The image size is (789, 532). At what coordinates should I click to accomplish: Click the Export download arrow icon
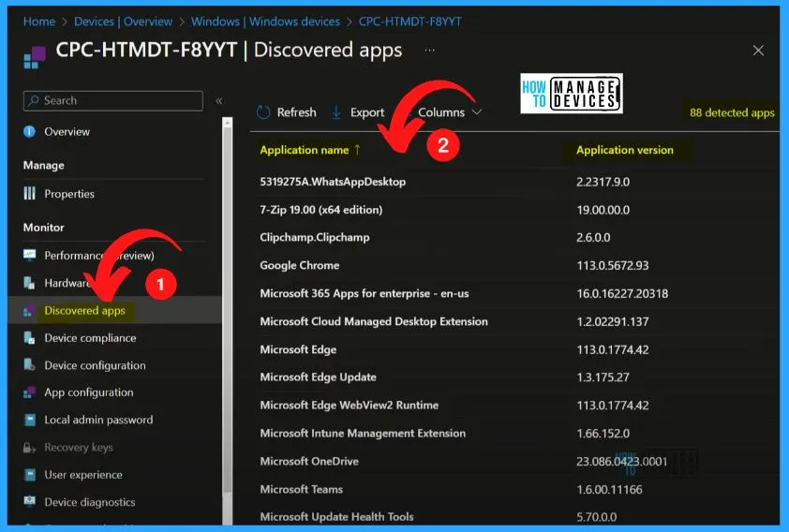[336, 112]
